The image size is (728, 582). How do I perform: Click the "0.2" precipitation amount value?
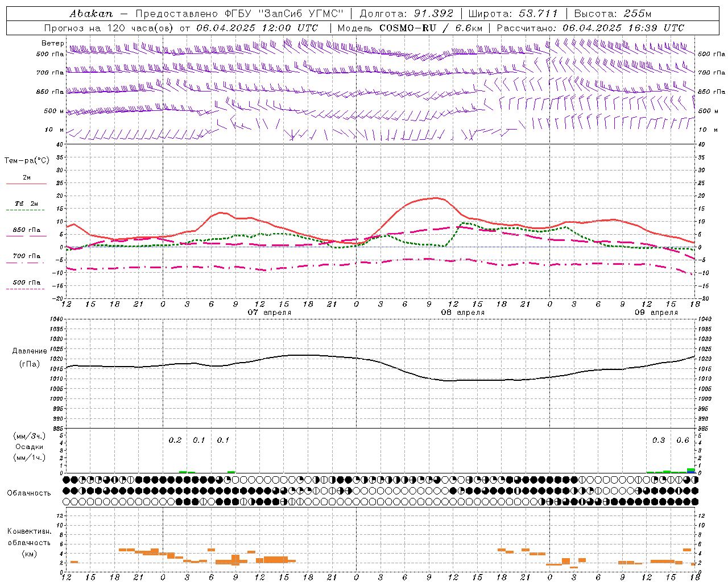[175, 440]
